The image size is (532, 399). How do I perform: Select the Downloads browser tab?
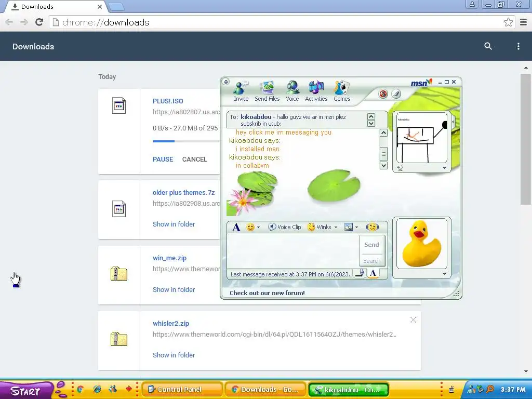[x=56, y=7]
